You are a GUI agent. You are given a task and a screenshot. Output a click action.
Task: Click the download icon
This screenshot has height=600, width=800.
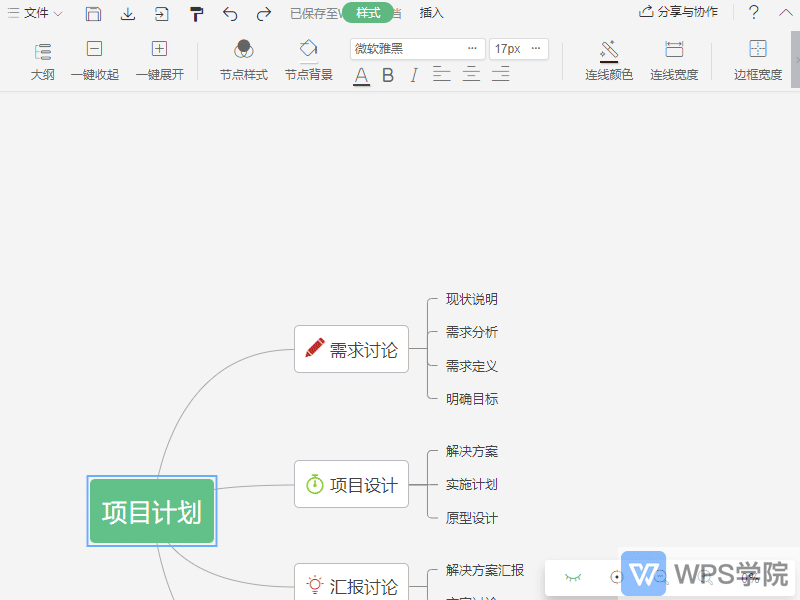pyautogui.click(x=128, y=13)
